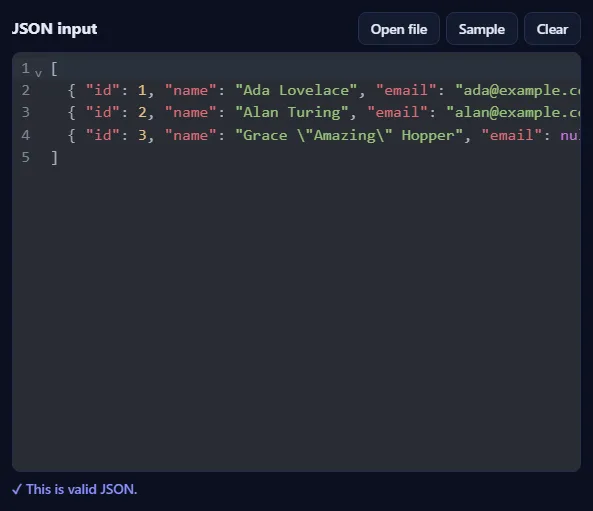Click the "Alan Turing" string on line 3
Image resolution: width=593 pixels, height=511 pixels.
(291, 112)
